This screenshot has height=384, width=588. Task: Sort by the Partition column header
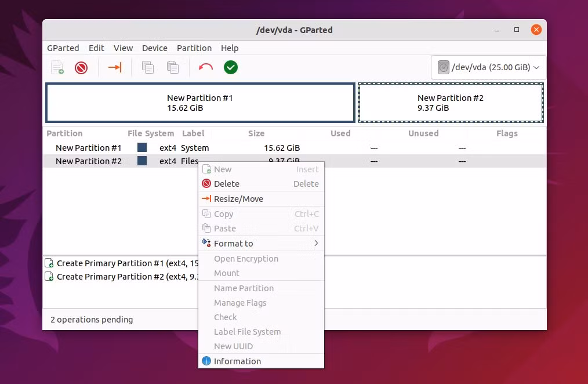click(x=64, y=133)
